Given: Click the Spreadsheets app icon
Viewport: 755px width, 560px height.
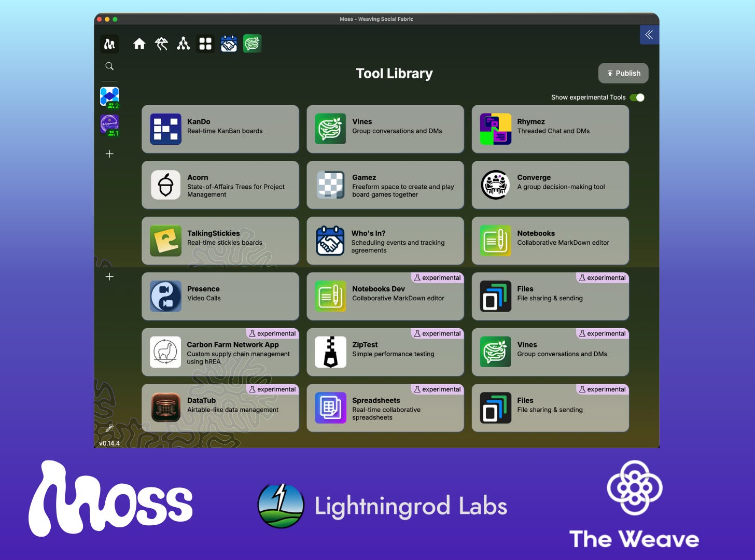Looking at the screenshot, I should pyautogui.click(x=330, y=408).
